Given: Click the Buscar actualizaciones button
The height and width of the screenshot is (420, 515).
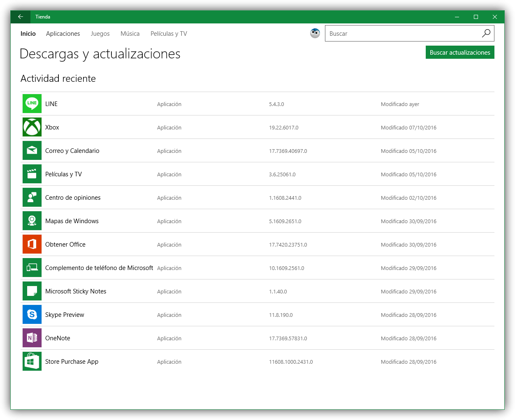Looking at the screenshot, I should click(x=460, y=52).
